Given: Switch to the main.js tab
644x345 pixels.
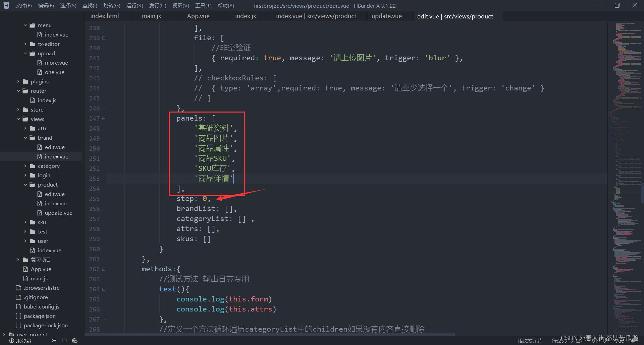Looking at the screenshot, I should point(151,16).
